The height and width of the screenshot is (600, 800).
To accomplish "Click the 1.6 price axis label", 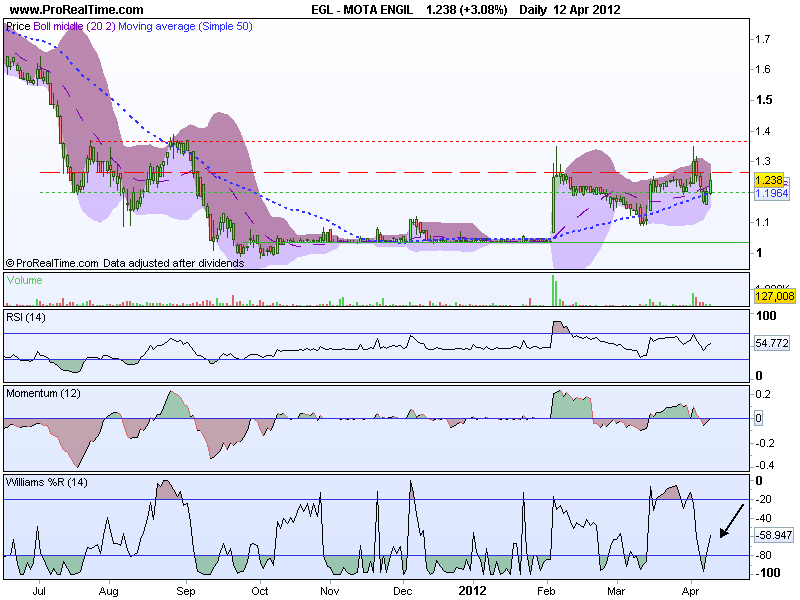I will pyautogui.click(x=763, y=69).
